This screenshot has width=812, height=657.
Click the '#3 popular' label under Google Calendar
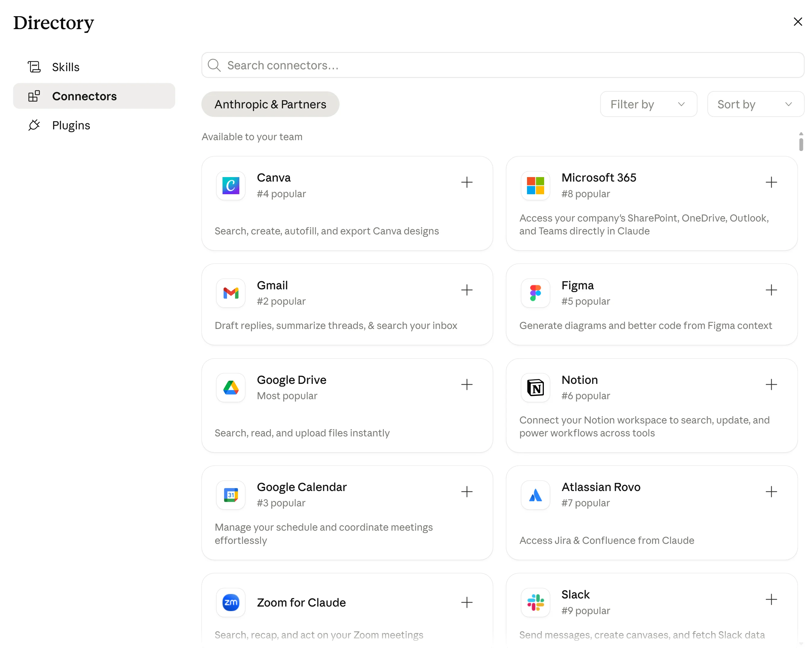point(281,503)
